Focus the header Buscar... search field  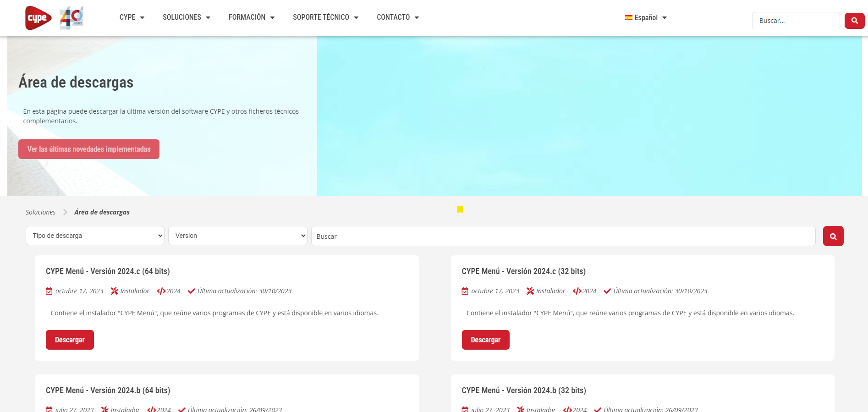click(x=795, y=21)
